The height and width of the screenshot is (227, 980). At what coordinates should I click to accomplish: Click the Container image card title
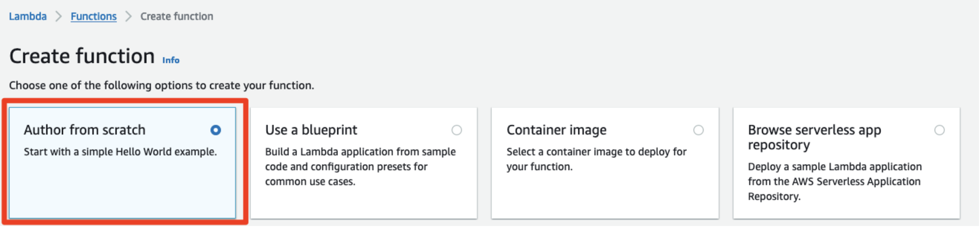click(556, 130)
